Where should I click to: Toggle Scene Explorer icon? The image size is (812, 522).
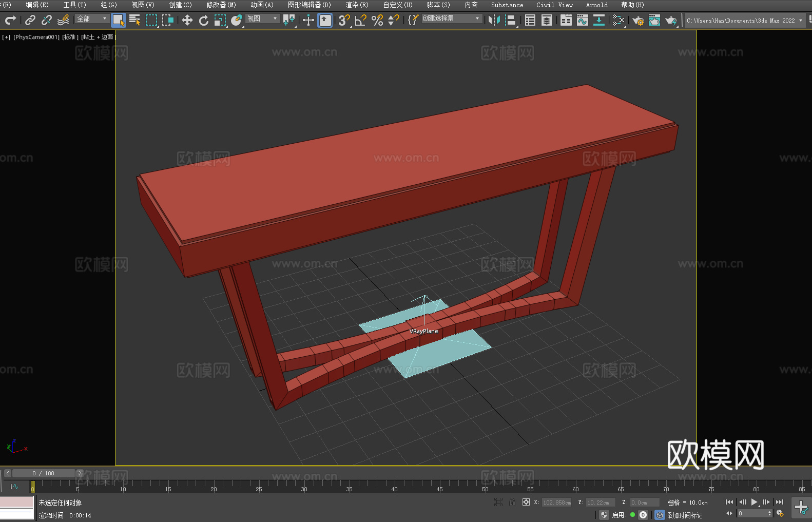click(x=530, y=20)
